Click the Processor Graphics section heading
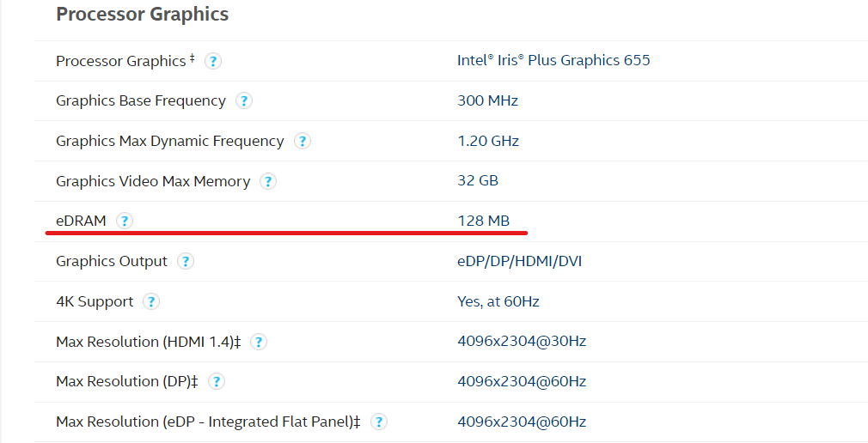The width and height of the screenshot is (868, 443). click(143, 14)
